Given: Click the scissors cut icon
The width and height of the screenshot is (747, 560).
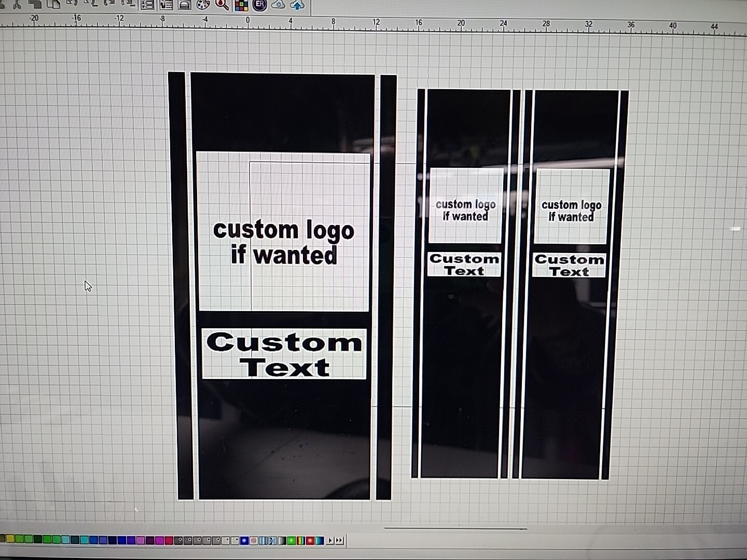Looking at the screenshot, I should 17,4.
